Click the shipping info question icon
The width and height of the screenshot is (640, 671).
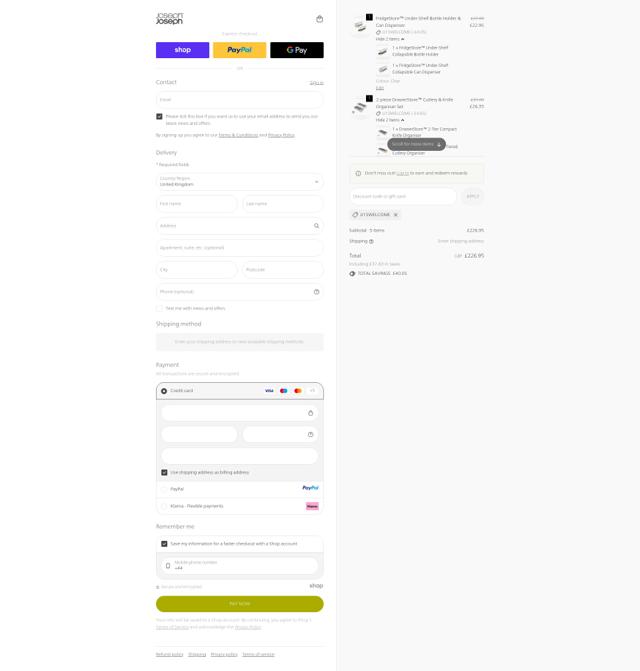tap(371, 241)
